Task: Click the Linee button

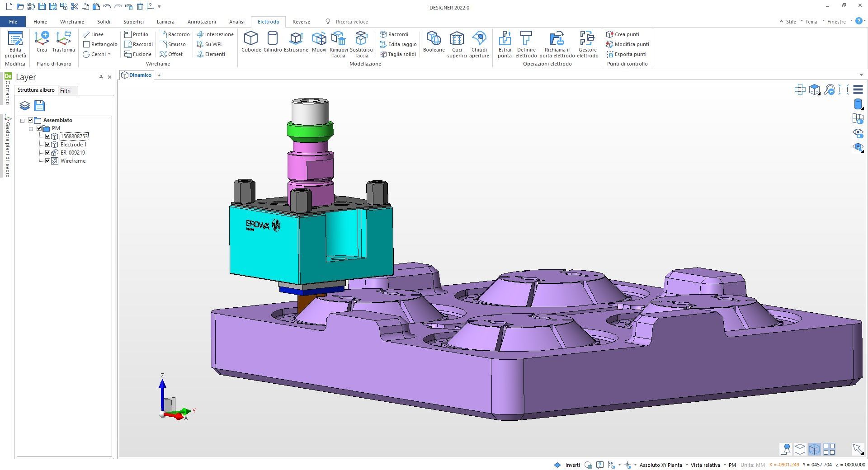Action: 93,34
